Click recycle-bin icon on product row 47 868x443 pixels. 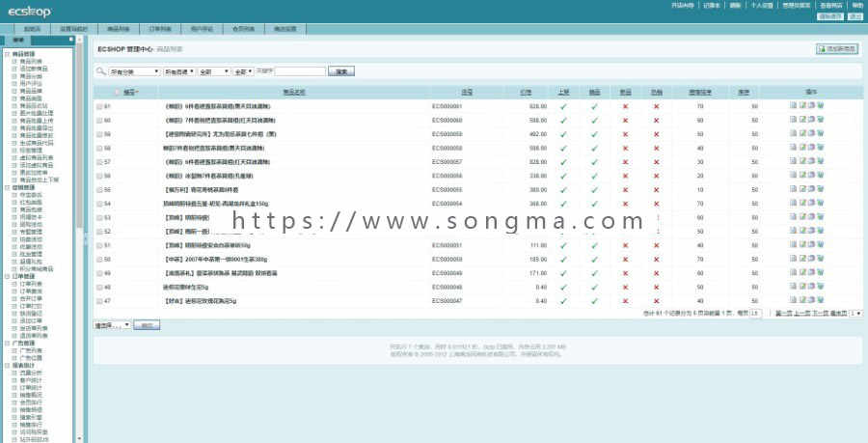point(820,300)
